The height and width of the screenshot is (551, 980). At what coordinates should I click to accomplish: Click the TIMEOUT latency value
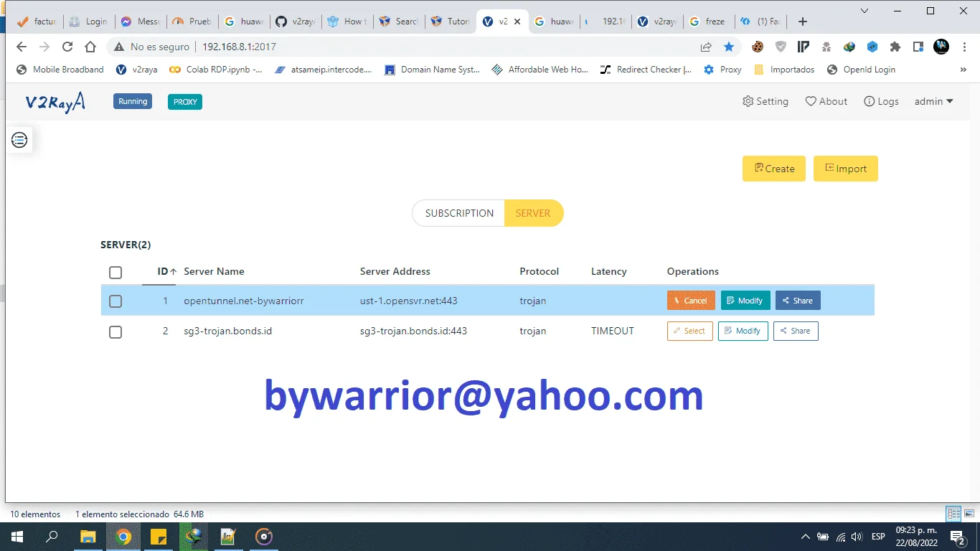click(613, 331)
